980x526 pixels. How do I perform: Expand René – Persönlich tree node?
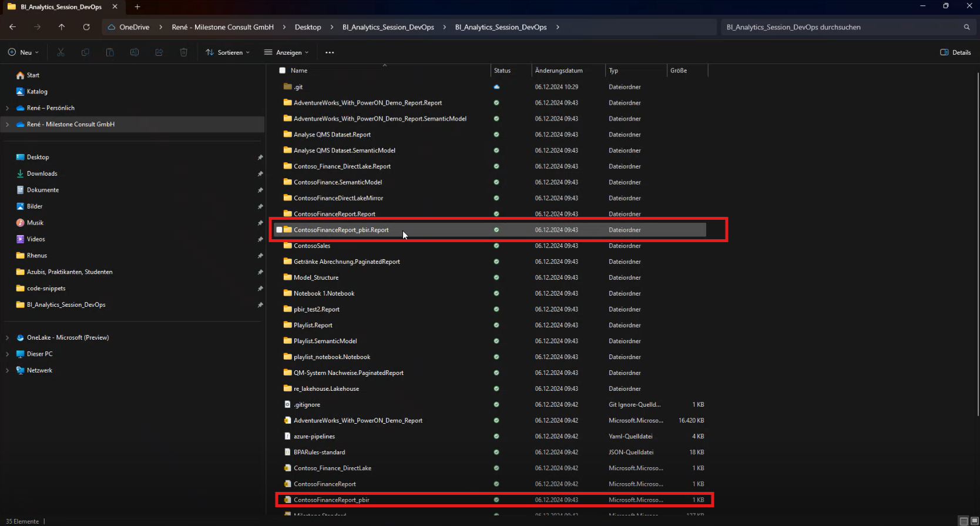[7, 108]
